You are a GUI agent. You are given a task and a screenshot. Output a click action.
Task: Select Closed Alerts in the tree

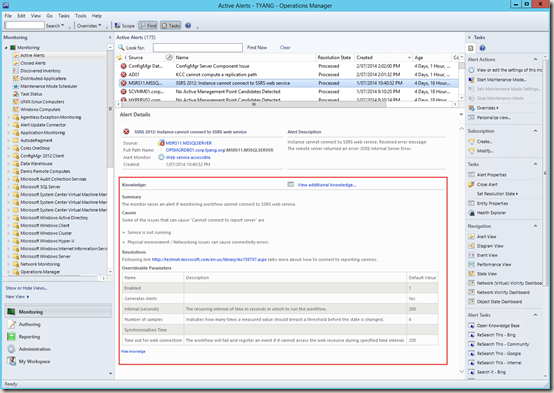33,63
